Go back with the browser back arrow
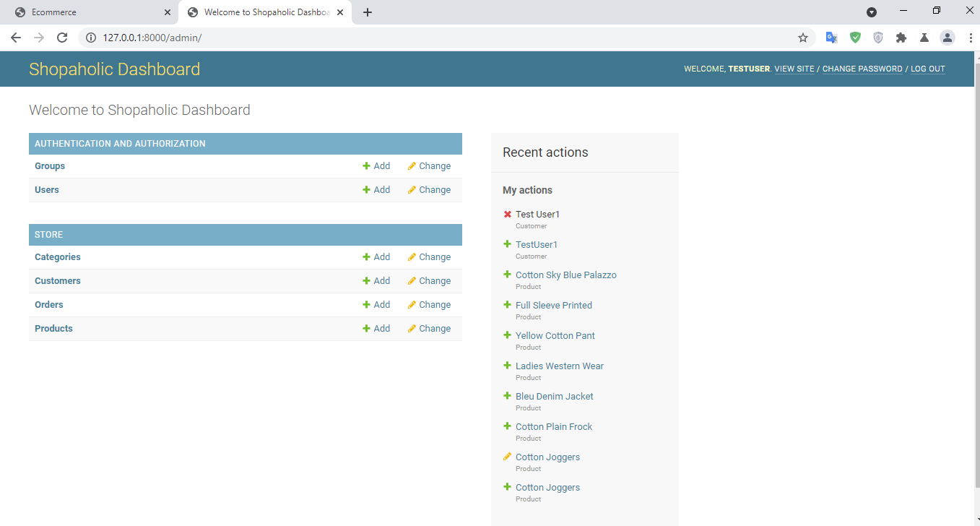The image size is (980, 526). coord(16,38)
